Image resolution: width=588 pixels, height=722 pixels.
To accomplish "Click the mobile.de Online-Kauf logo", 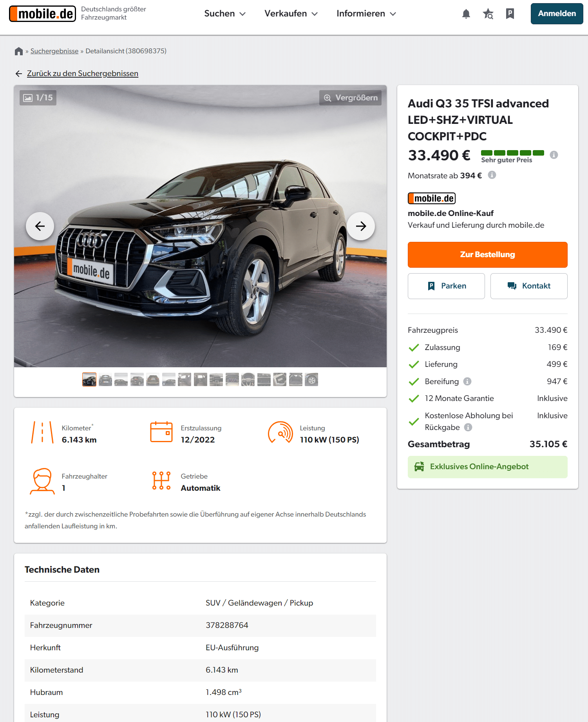I will (x=432, y=198).
